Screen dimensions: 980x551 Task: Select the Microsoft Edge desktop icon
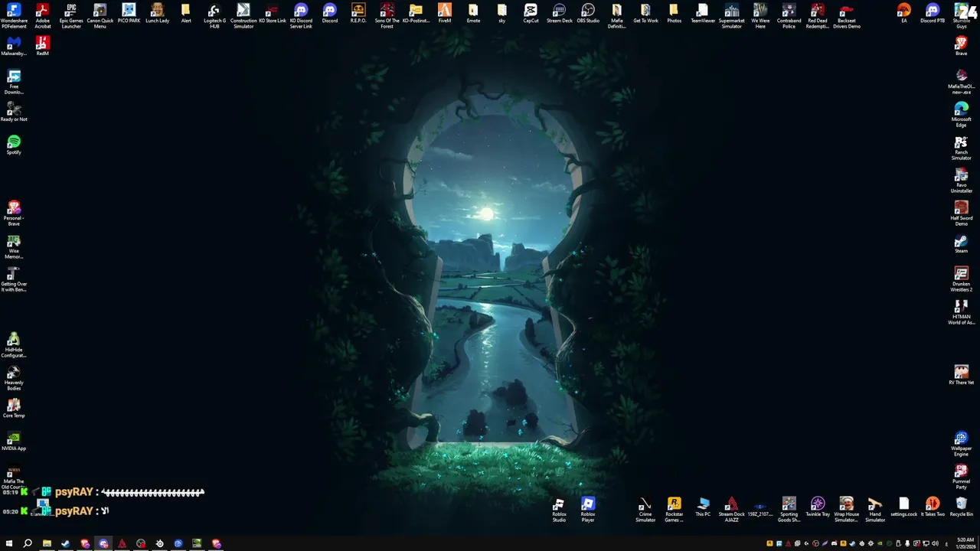click(961, 115)
